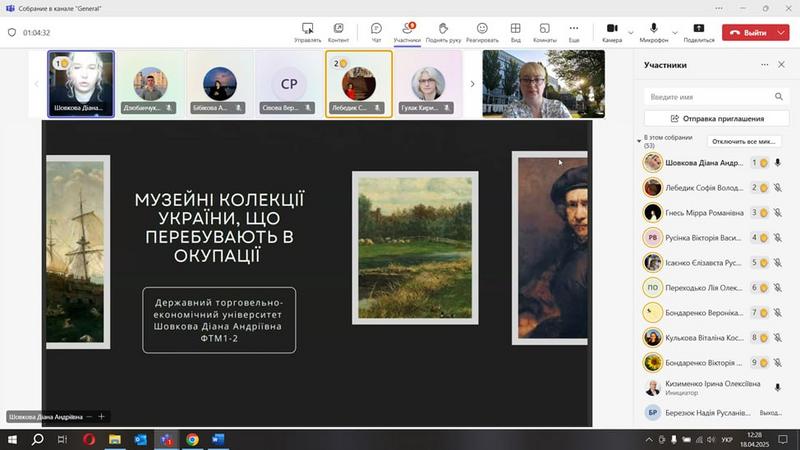The height and width of the screenshot is (450, 800).
Task: Open Google Chrome from taskbar
Action: (x=192, y=439)
